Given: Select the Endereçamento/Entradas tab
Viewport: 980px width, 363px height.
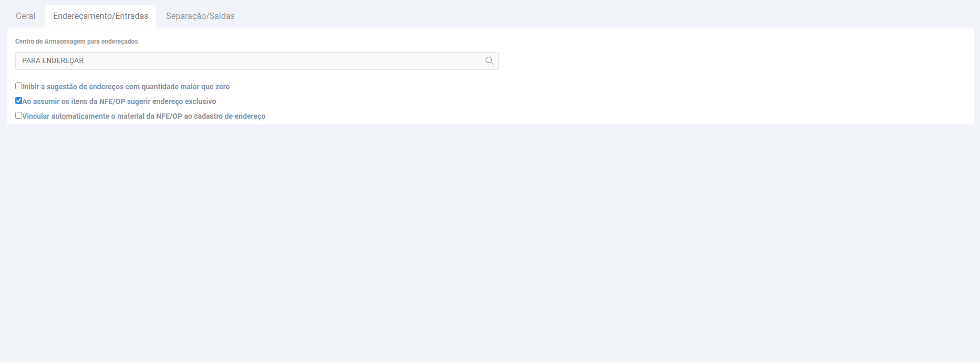Looking at the screenshot, I should click(x=100, y=16).
